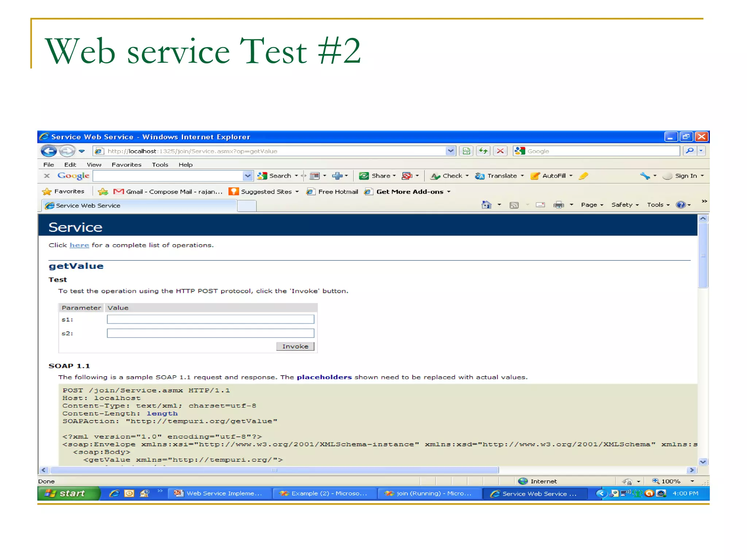Open the Favorites menu
This screenshot has height=560, width=747.
126,165
